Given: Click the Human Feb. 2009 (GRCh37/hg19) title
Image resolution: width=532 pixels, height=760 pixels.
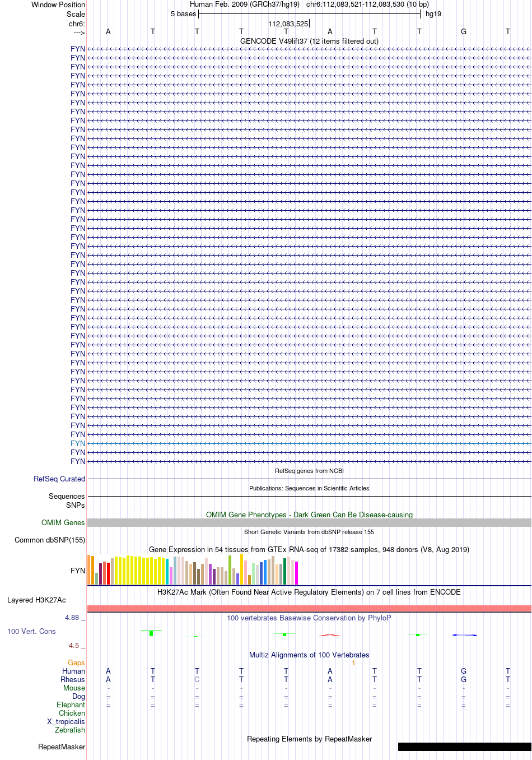Looking at the screenshot, I should tap(245, 4).
